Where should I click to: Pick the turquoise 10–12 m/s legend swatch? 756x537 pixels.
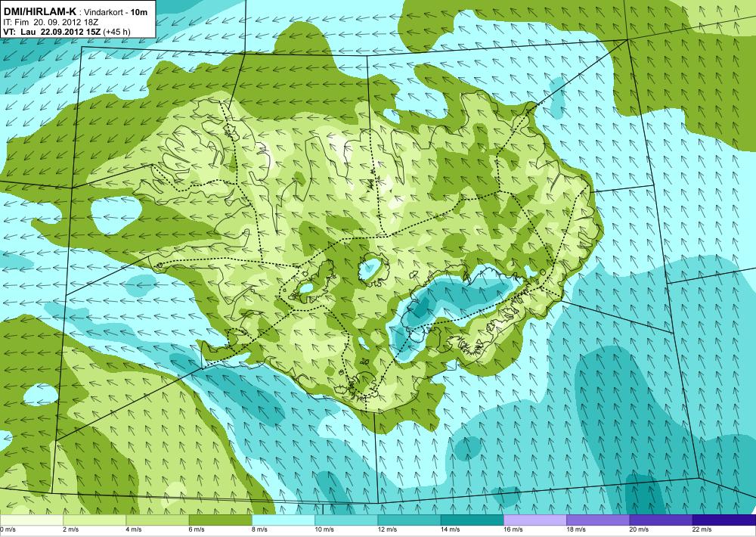pos(346,520)
